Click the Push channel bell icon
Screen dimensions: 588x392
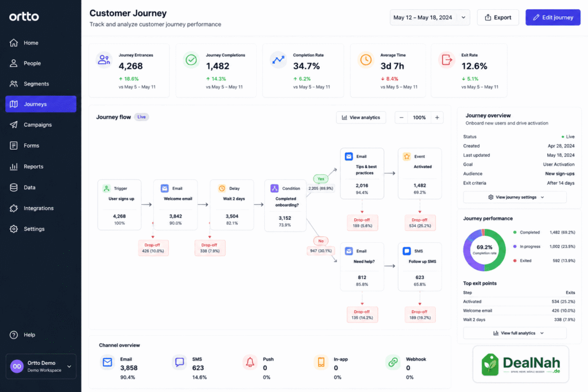250,362
